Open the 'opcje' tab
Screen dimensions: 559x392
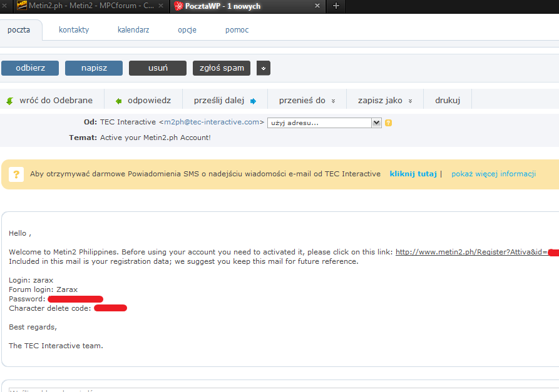click(187, 30)
